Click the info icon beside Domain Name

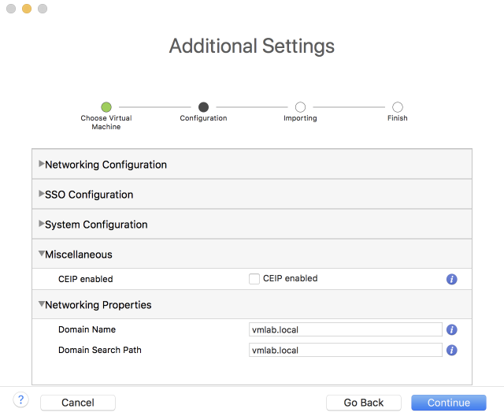pyautogui.click(x=452, y=330)
